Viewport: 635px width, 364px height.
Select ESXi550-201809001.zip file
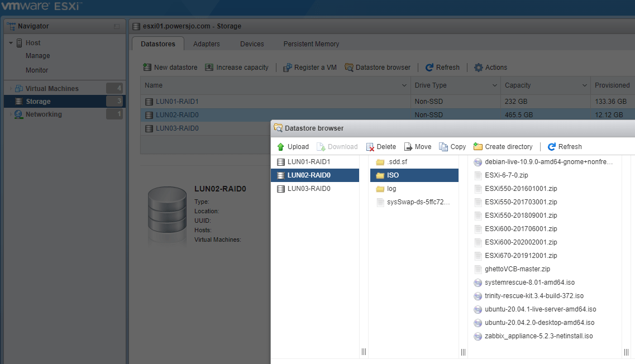tap(516, 215)
